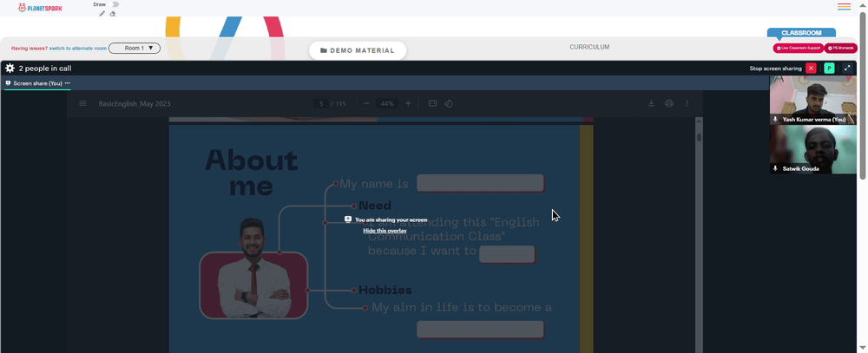This screenshot has height=353, width=868.
Task: Select Yash Kumar verma video tile
Action: (812, 100)
